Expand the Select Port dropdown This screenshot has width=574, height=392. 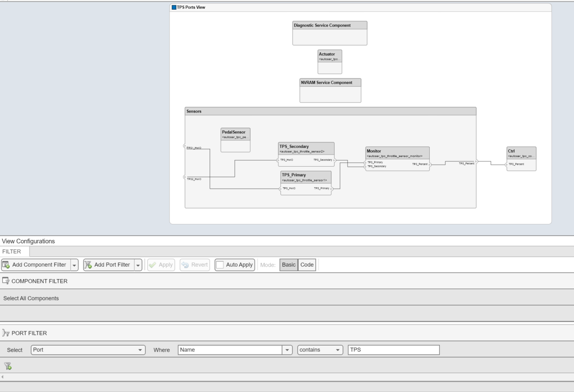coord(140,350)
